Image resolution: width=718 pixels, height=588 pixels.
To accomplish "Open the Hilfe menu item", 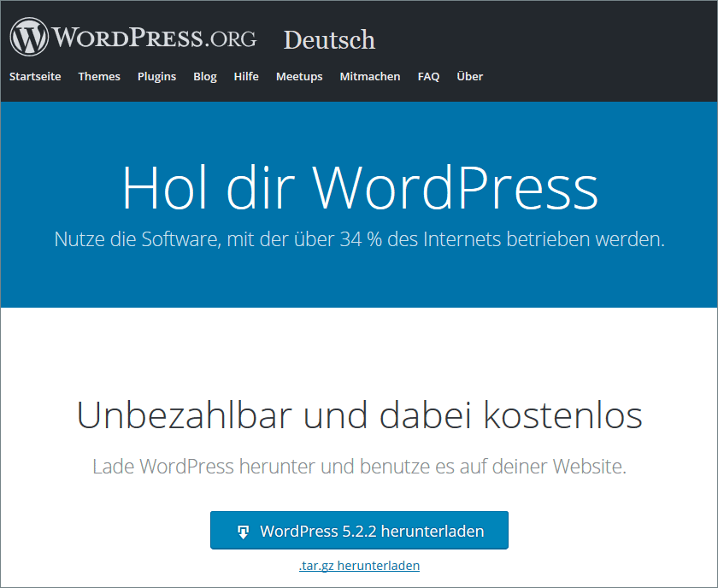I will pos(246,76).
